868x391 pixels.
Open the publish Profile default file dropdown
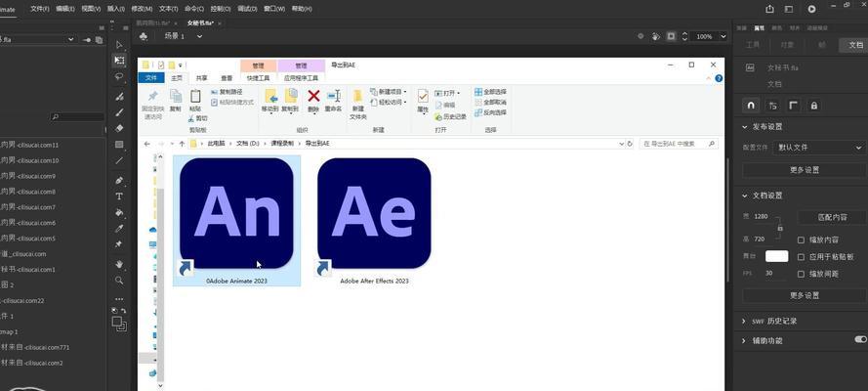click(x=819, y=148)
